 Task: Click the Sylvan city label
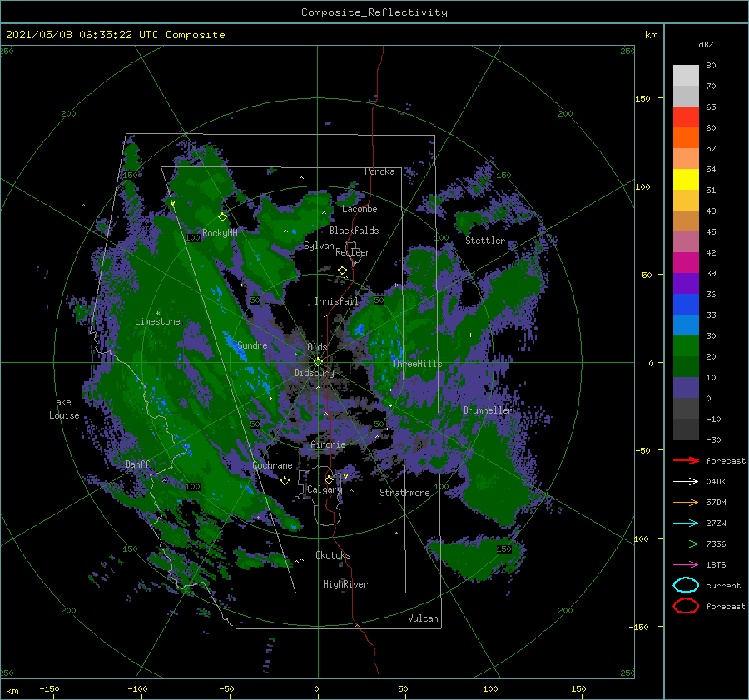(x=319, y=246)
